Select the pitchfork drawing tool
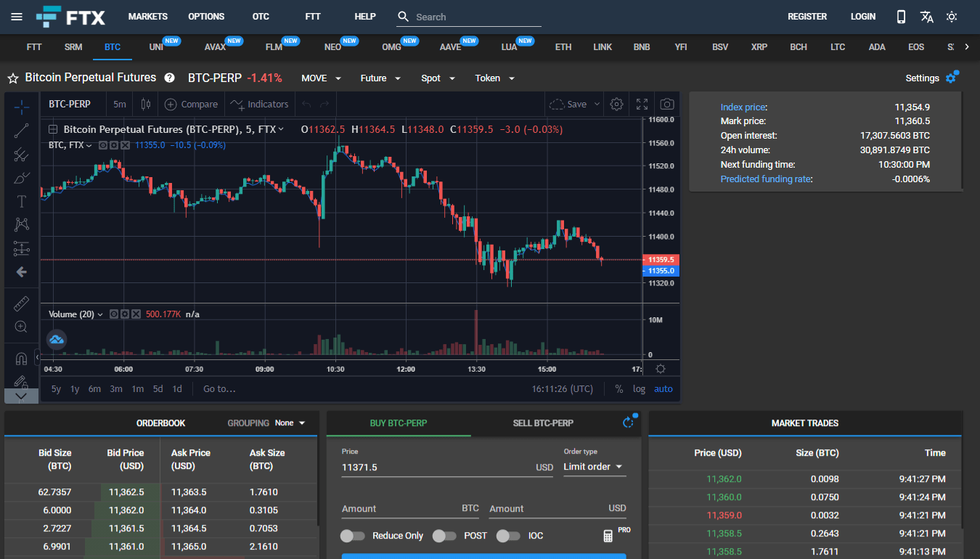The image size is (980, 559). coord(22,154)
